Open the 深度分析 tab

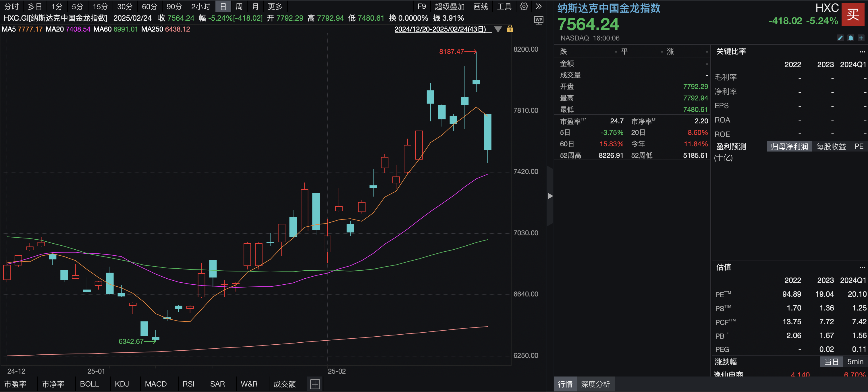coord(595,384)
